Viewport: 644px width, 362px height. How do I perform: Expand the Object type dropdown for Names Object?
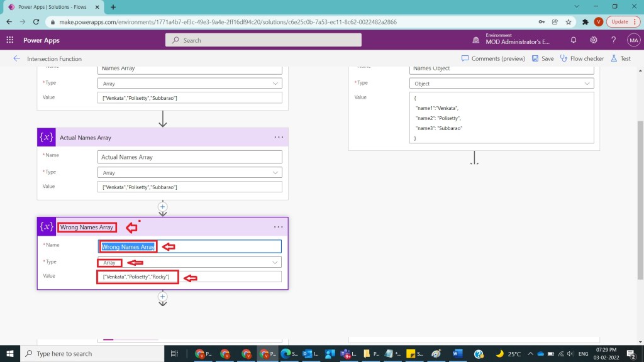click(x=587, y=83)
